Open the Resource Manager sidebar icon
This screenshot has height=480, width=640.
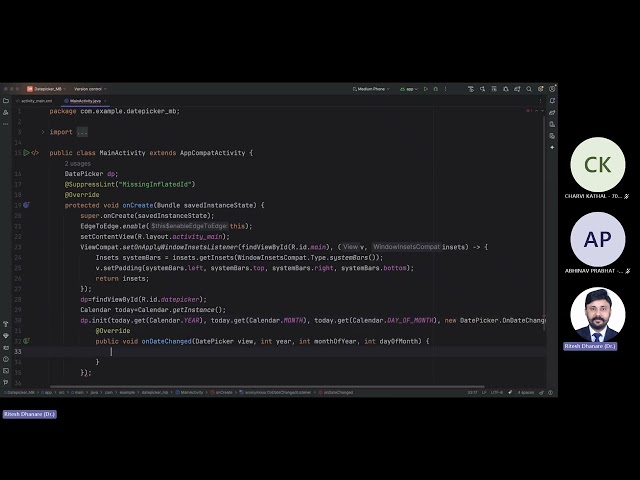6,112
